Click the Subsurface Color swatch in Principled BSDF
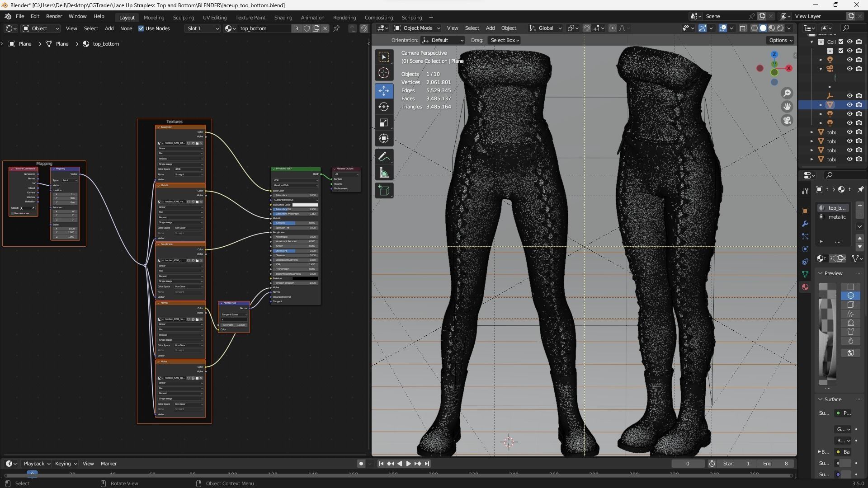The height and width of the screenshot is (488, 868). click(x=305, y=205)
